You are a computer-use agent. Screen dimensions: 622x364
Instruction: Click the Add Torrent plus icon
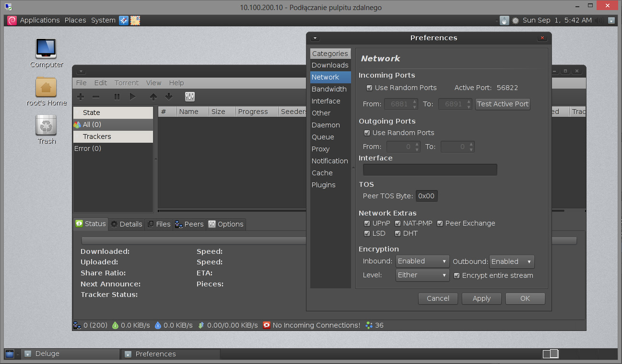coord(81,97)
